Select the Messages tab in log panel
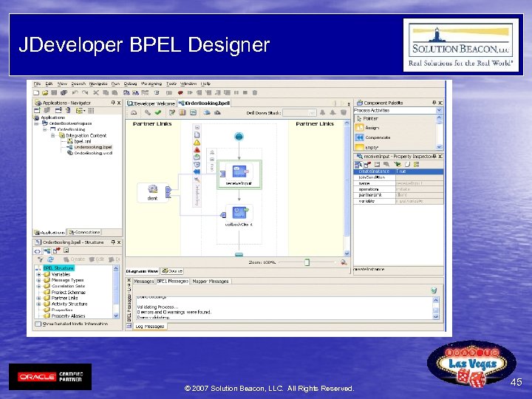This screenshot has height=399, width=532. click(144, 282)
